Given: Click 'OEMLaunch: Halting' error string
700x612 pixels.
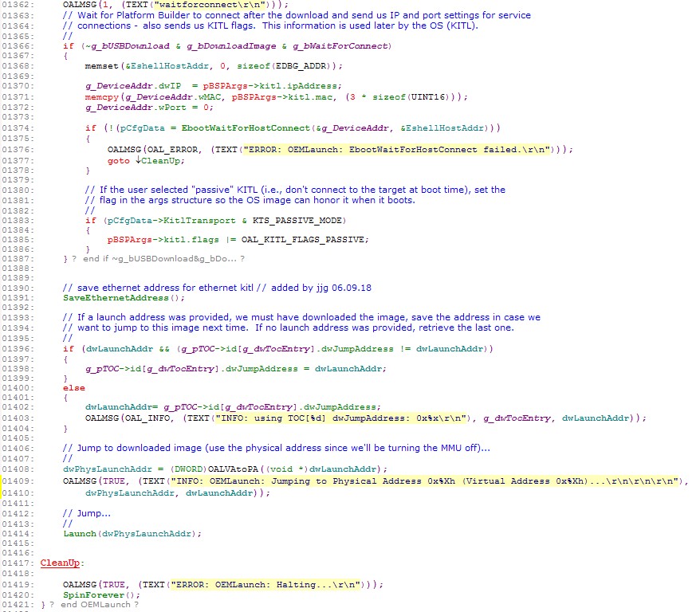Looking at the screenshot, I should pyautogui.click(x=265, y=584).
